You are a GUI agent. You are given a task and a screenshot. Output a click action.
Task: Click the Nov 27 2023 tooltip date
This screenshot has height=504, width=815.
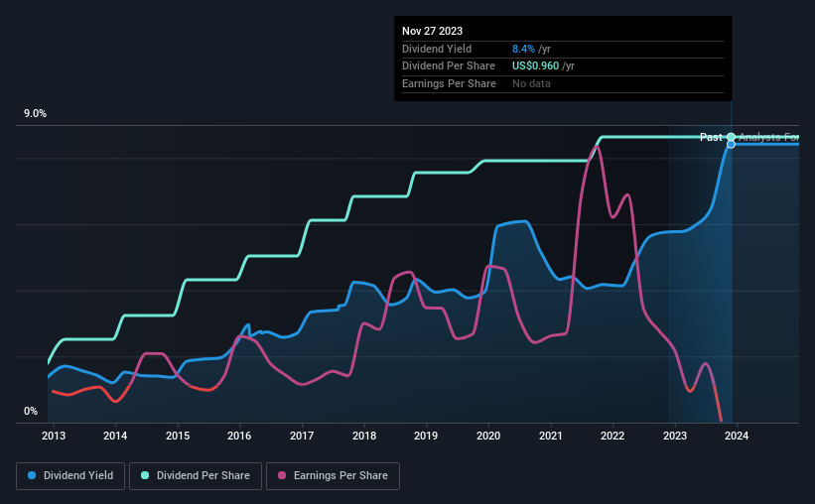tap(432, 31)
